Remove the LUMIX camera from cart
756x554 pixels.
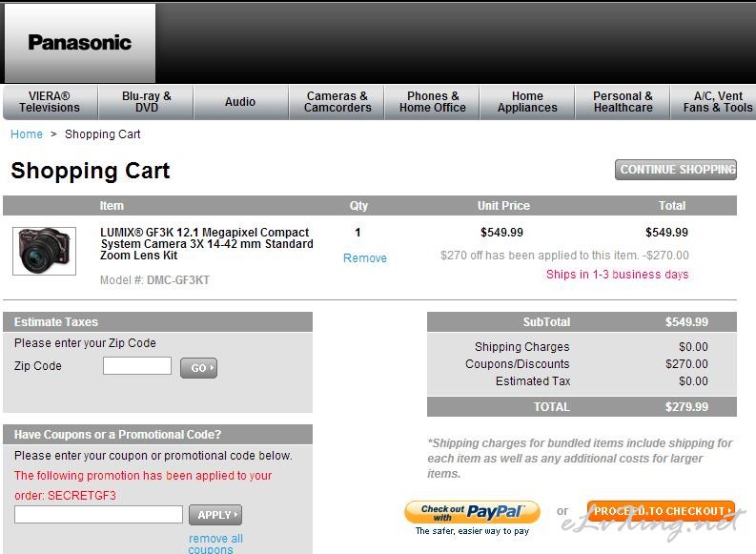tap(365, 258)
